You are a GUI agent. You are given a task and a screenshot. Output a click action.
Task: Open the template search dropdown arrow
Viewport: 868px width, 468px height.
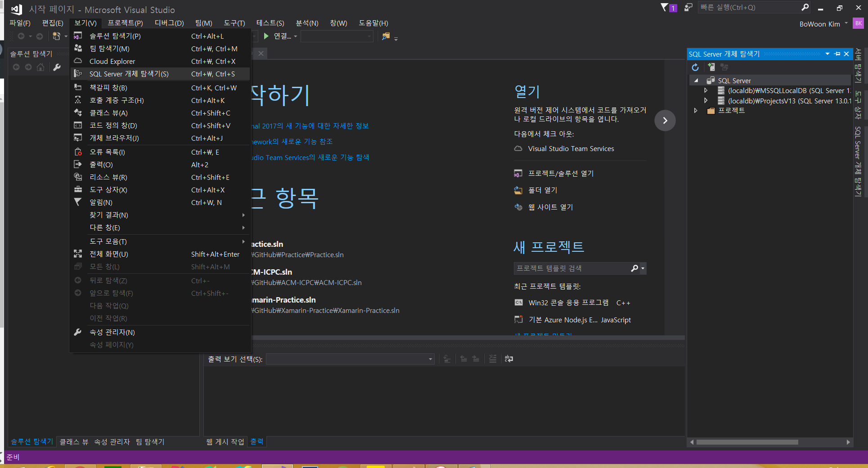point(643,268)
